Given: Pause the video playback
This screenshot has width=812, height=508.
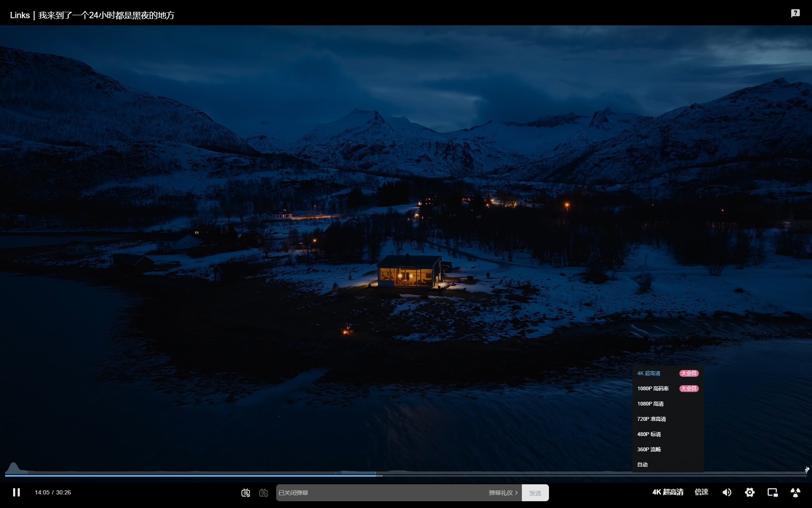Looking at the screenshot, I should click(16, 492).
